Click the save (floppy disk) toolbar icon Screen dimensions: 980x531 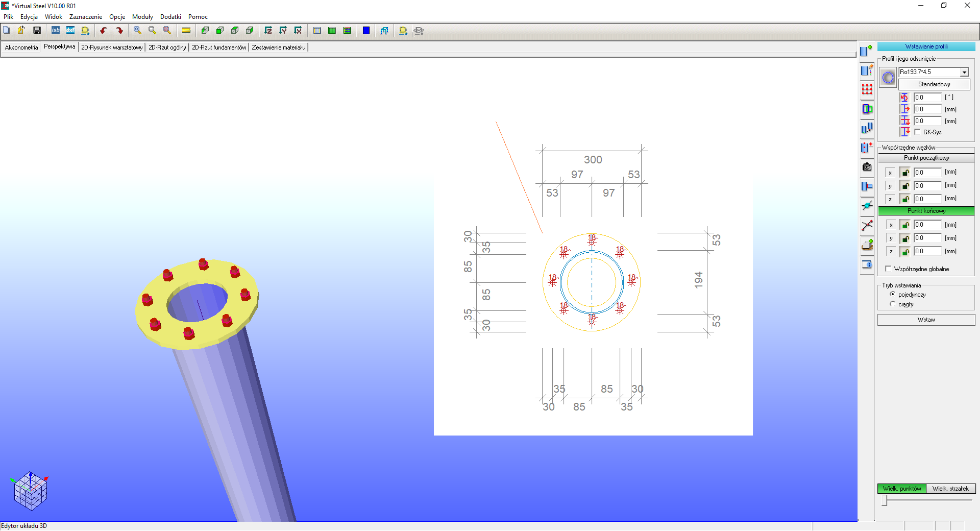(37, 31)
